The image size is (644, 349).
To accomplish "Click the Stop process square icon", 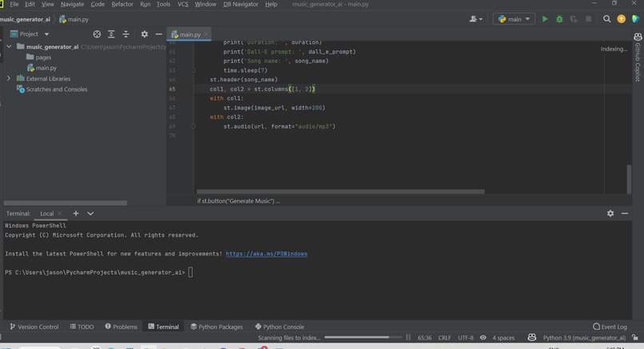I will click(588, 19).
